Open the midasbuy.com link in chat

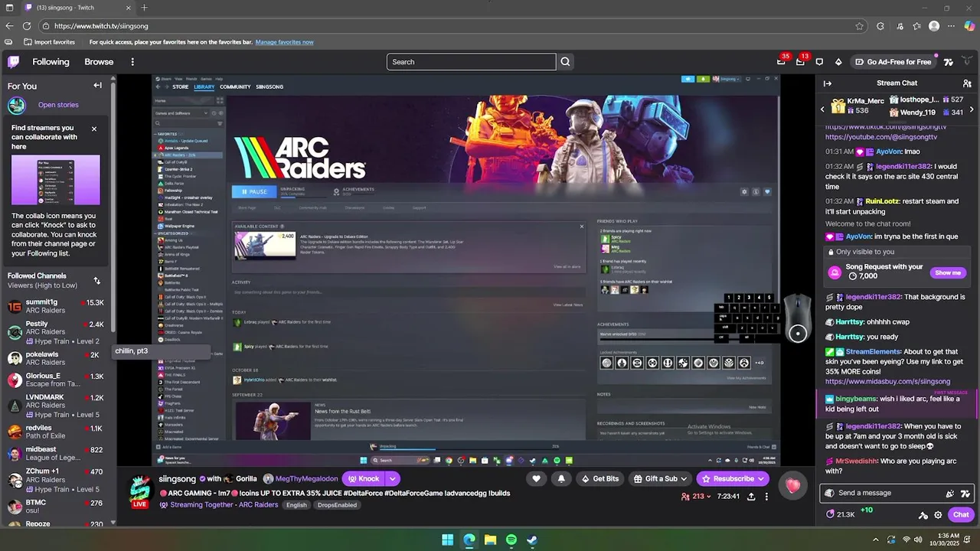(x=887, y=381)
